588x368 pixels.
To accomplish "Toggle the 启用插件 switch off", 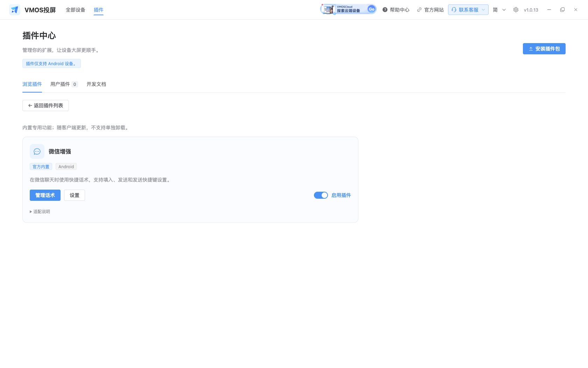I will click(321, 195).
